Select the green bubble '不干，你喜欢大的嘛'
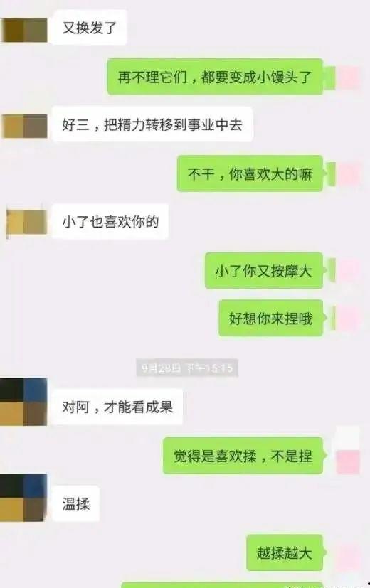The width and height of the screenshot is (370, 588). tap(250, 173)
